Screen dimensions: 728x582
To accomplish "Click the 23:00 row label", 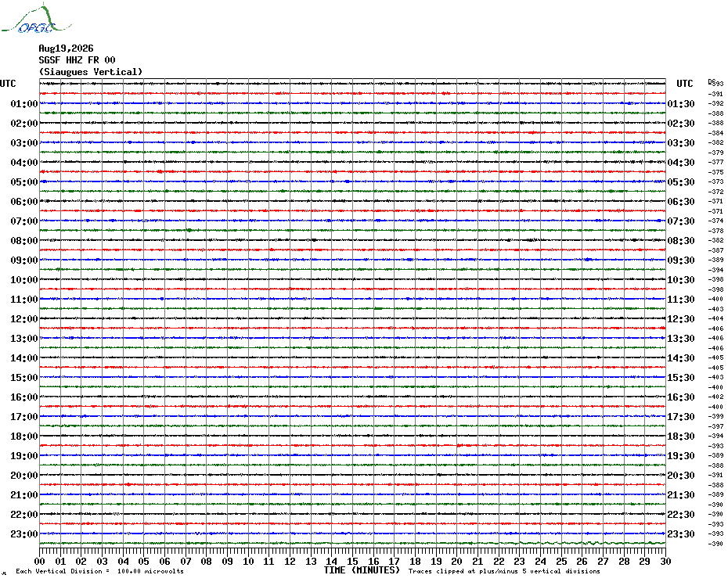I will 24,533.
